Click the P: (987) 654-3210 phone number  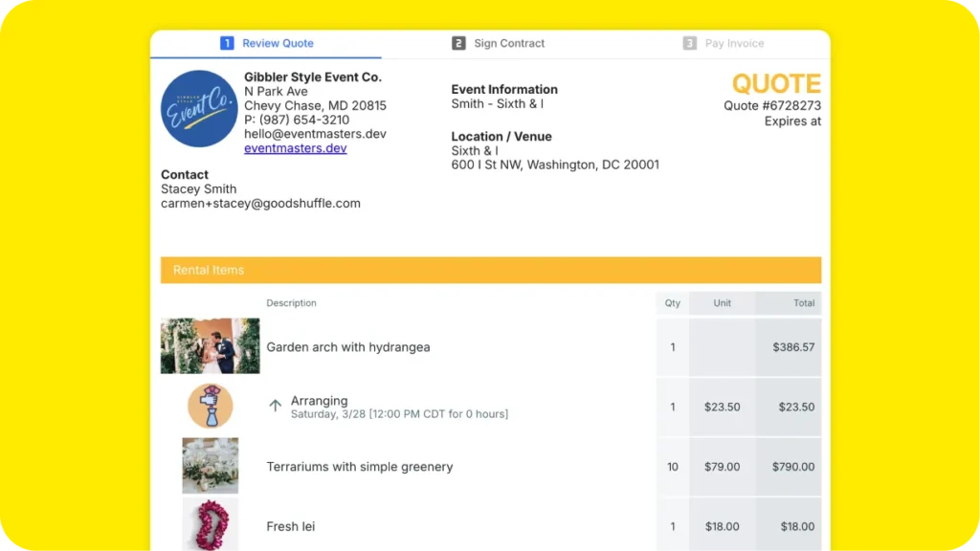[x=297, y=120]
